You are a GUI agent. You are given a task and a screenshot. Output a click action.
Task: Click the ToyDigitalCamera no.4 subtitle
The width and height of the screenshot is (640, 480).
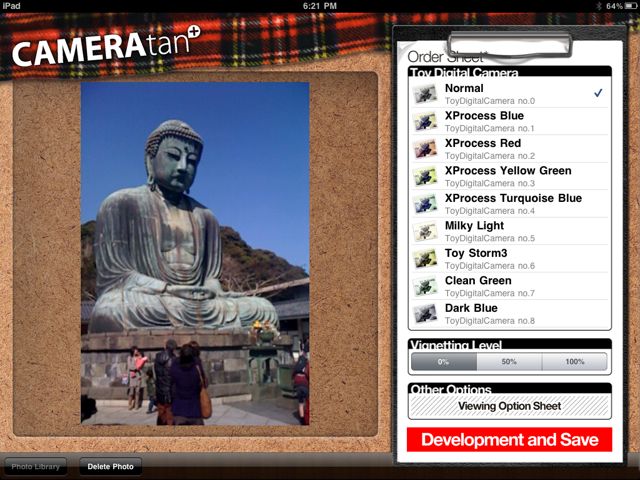[x=490, y=211]
